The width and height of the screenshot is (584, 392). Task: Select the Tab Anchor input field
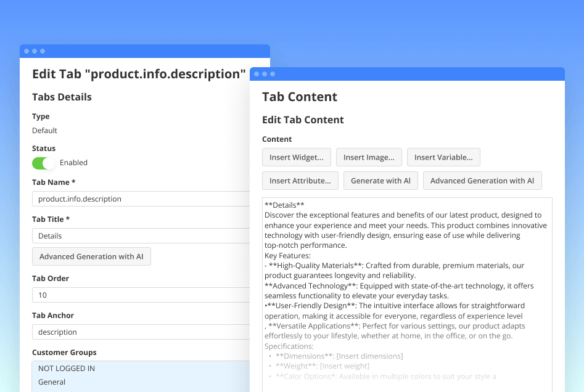click(141, 332)
